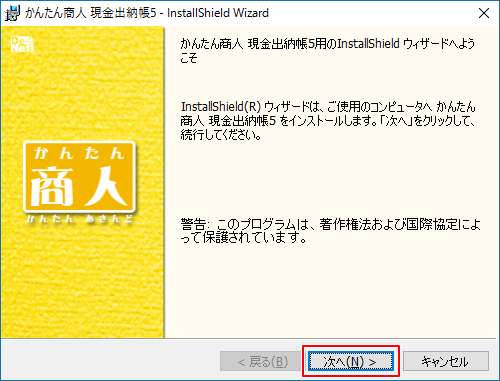Image resolution: width=500 pixels, height=381 pixels.
Task: Click the 次へ(N) > button
Action: point(351,361)
